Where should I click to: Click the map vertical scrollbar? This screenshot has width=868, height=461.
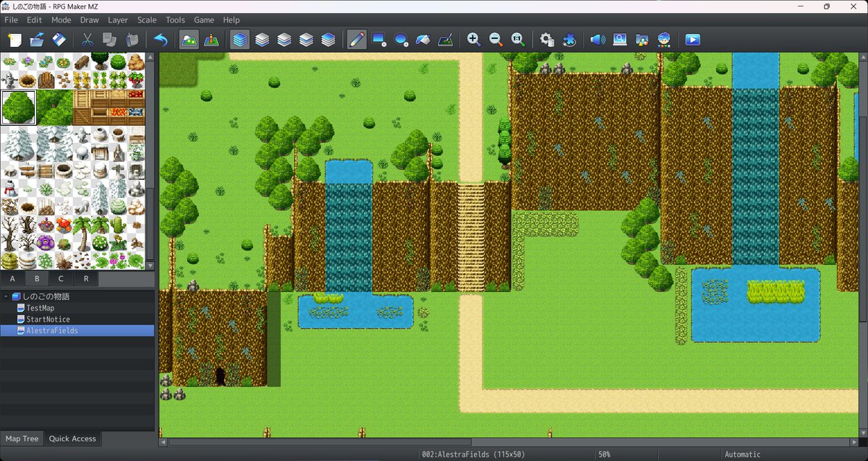(x=864, y=244)
